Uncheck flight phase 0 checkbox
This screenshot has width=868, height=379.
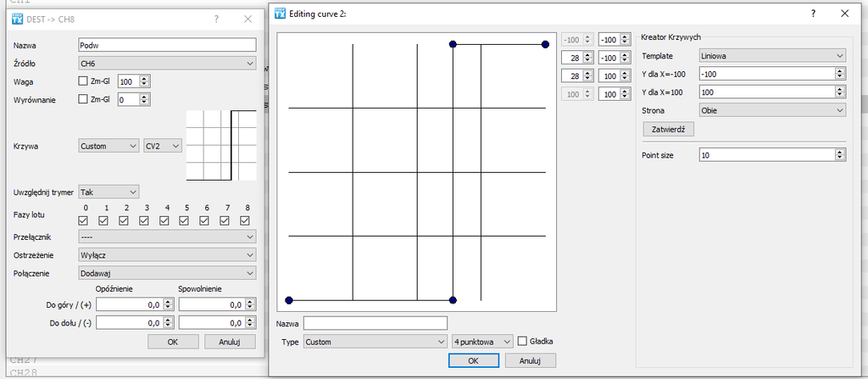point(83,220)
